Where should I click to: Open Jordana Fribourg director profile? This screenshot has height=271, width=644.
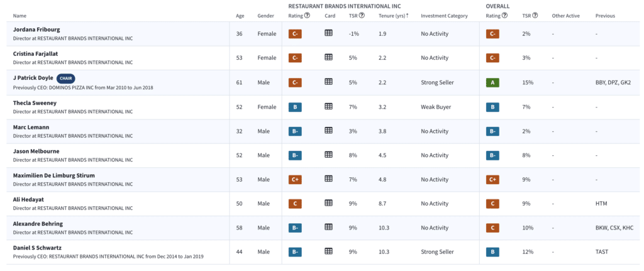(35, 30)
